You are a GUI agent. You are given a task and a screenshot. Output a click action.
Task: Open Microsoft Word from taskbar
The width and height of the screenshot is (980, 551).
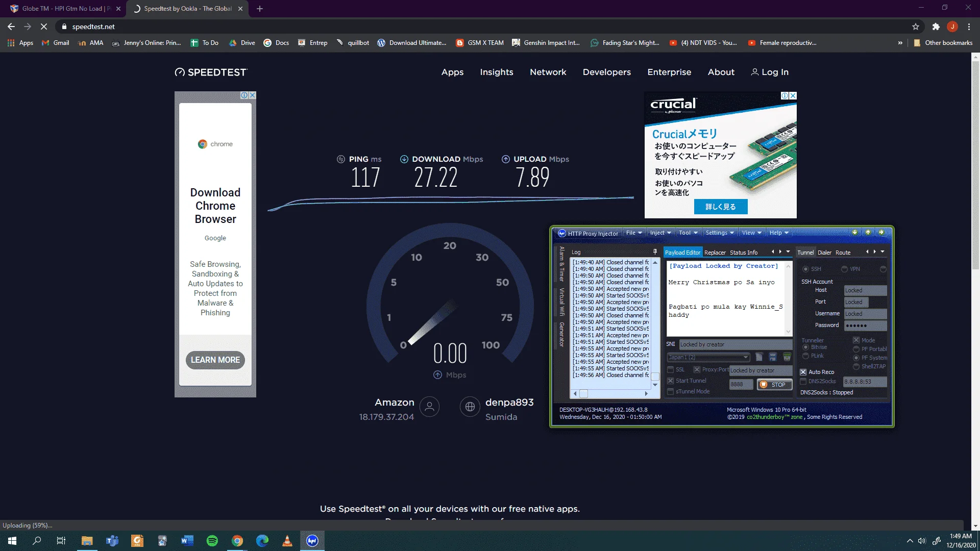tap(187, 541)
